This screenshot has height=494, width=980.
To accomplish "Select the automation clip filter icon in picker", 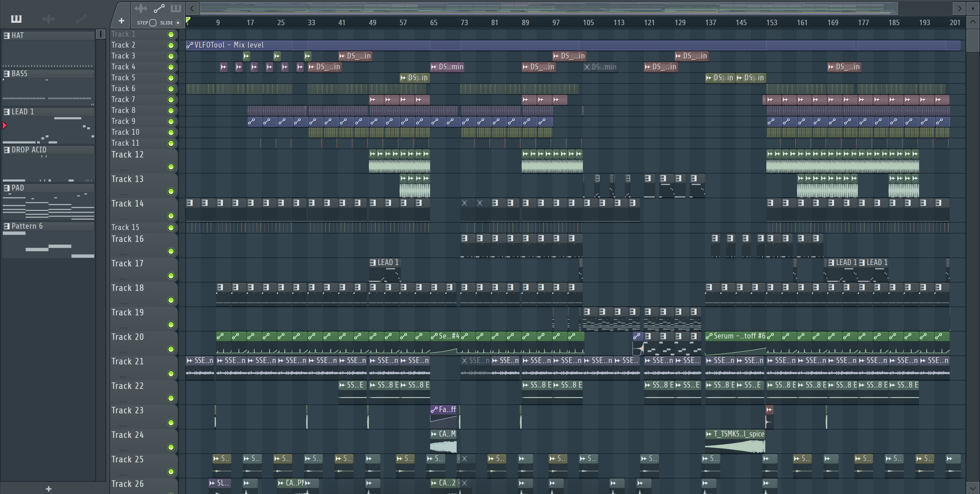I will click(81, 19).
